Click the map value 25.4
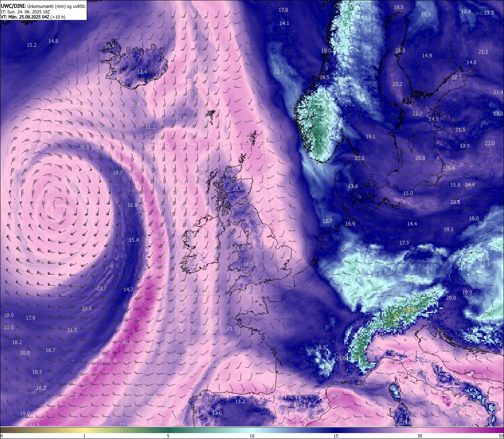 (x=450, y=169)
